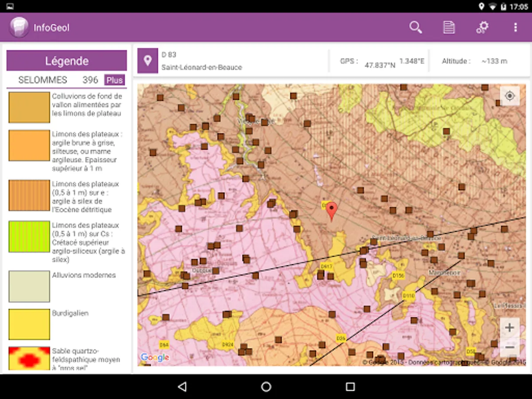Tap the purple location pin icon
The image size is (532, 399).
click(148, 61)
